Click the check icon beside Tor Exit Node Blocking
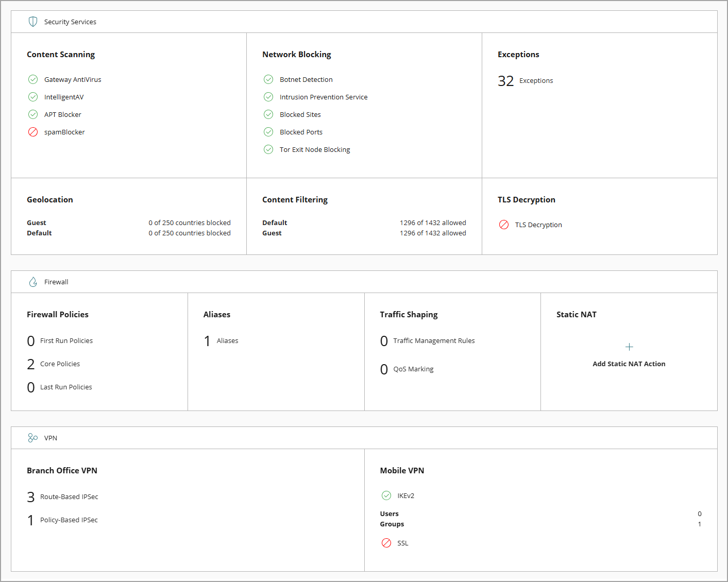 pos(268,149)
